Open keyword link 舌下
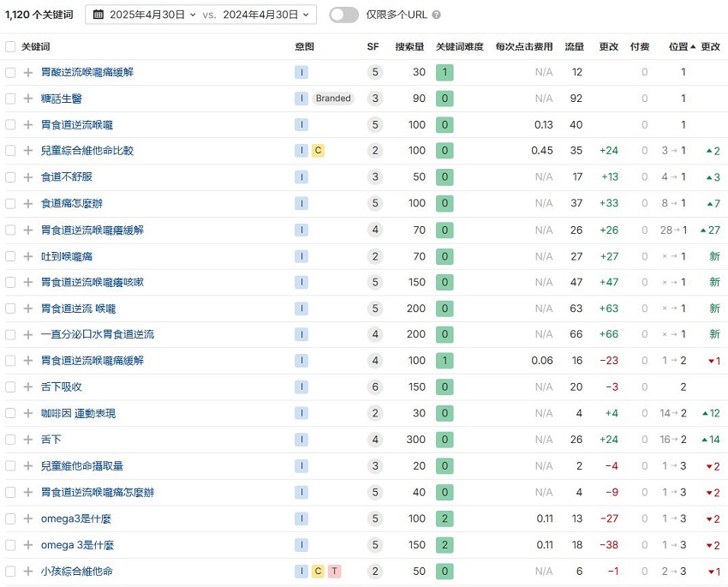Image resolution: width=728 pixels, height=587 pixels. [x=51, y=440]
